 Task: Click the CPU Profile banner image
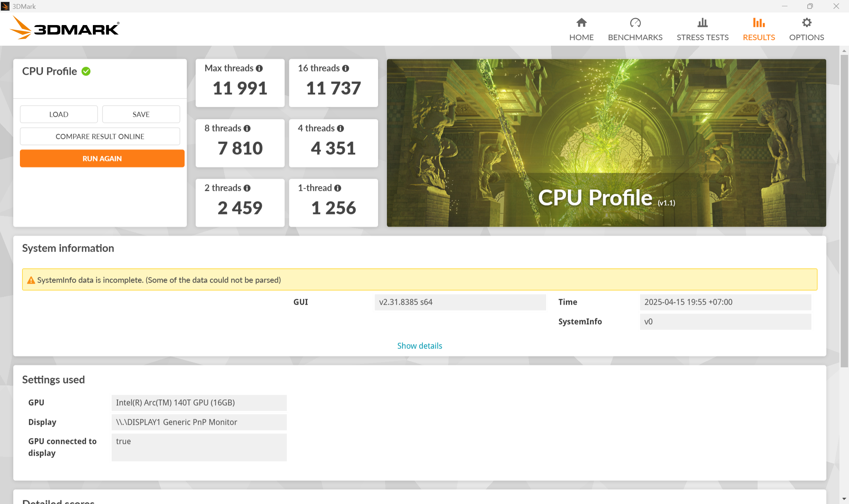pyautogui.click(x=606, y=143)
